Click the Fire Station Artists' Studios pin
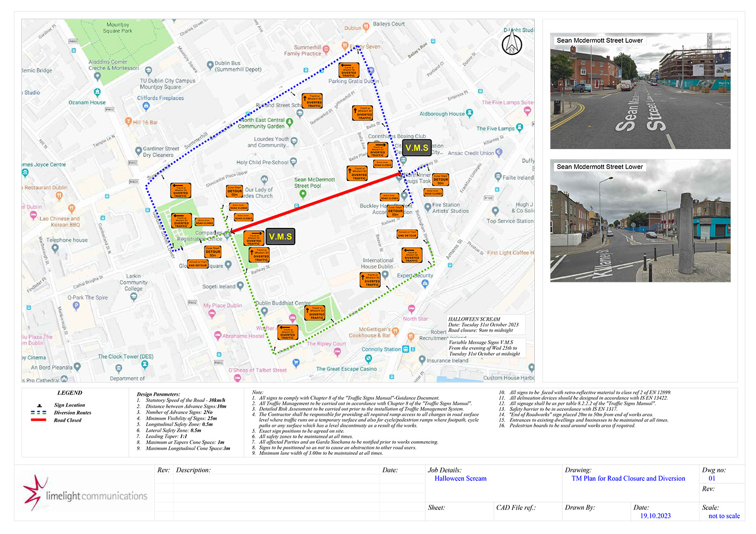The image size is (756, 534). (428, 207)
